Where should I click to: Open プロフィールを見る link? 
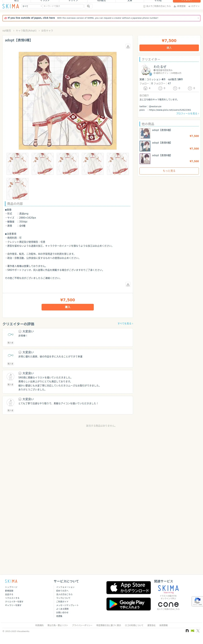[188, 114]
